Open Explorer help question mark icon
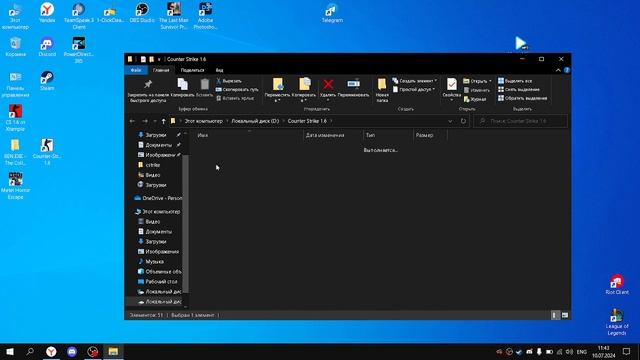The height and width of the screenshot is (360, 640). pos(567,70)
